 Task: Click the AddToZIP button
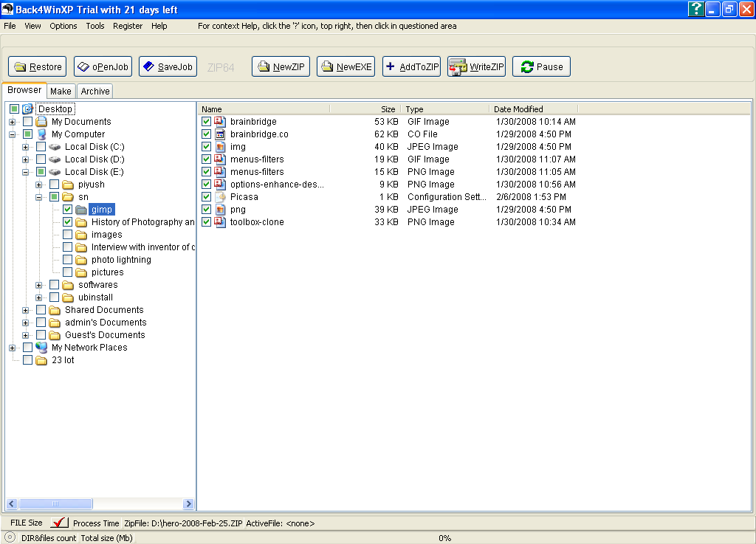(412, 66)
